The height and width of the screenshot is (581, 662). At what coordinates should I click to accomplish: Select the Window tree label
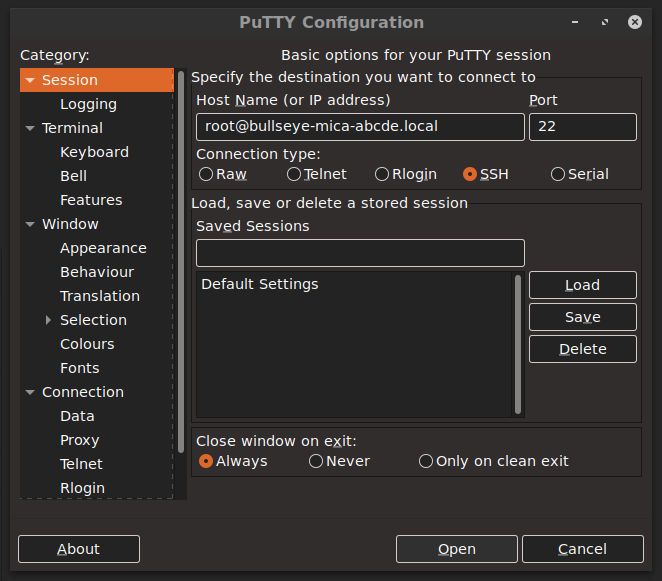tap(70, 224)
